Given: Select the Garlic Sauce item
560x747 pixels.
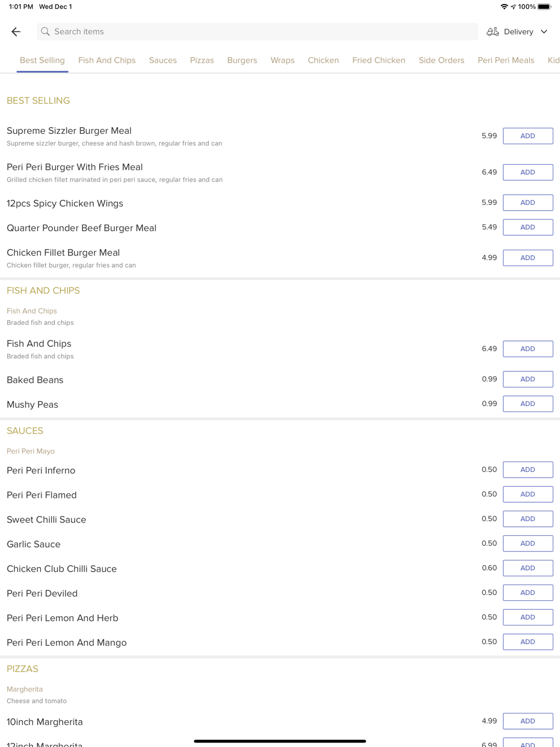Looking at the screenshot, I should pyautogui.click(x=34, y=544).
